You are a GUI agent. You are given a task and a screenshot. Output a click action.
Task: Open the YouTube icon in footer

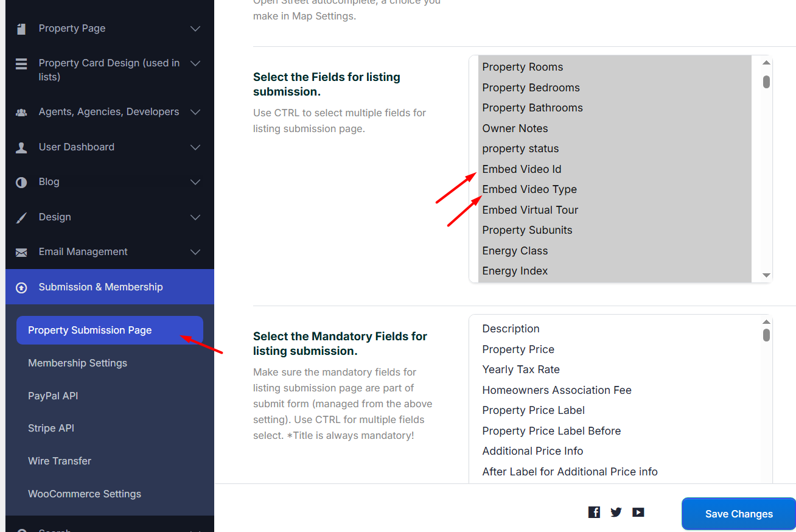click(638, 513)
